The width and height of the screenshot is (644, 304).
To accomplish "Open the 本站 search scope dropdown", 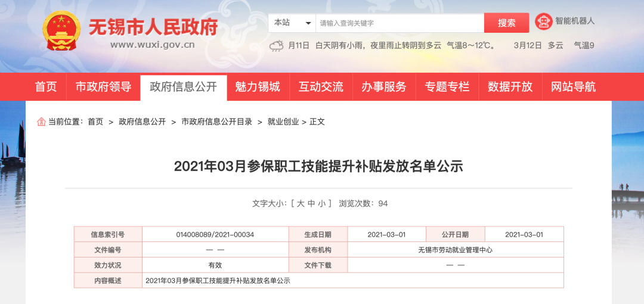I will coord(292,23).
